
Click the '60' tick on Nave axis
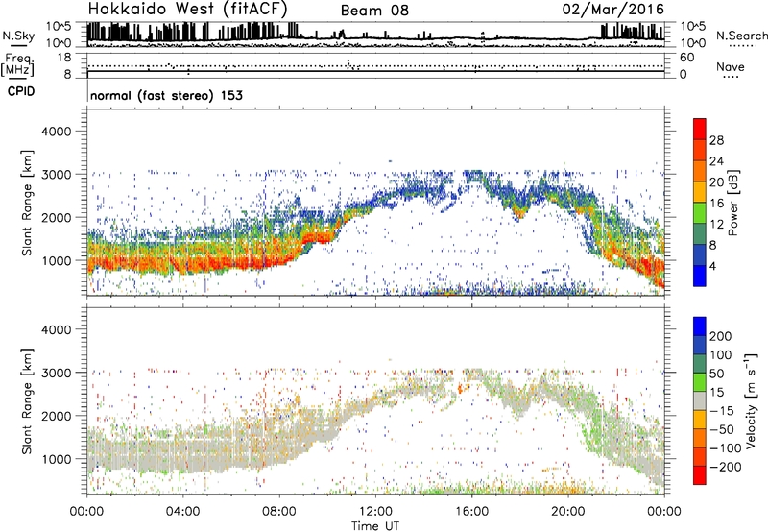click(x=686, y=58)
